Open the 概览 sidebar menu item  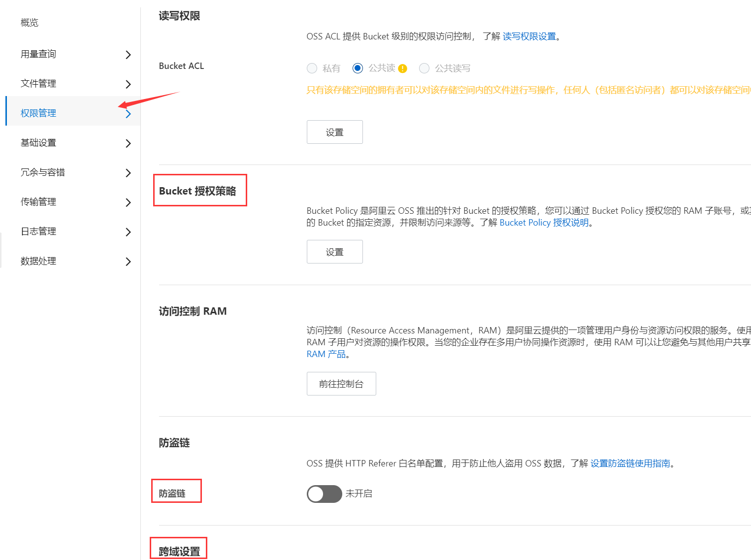coord(30,23)
